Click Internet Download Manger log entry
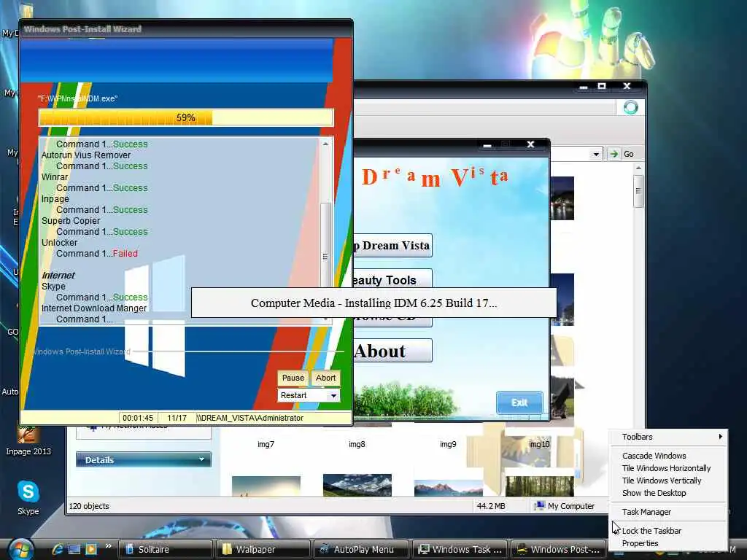The image size is (747, 560). pos(94,308)
